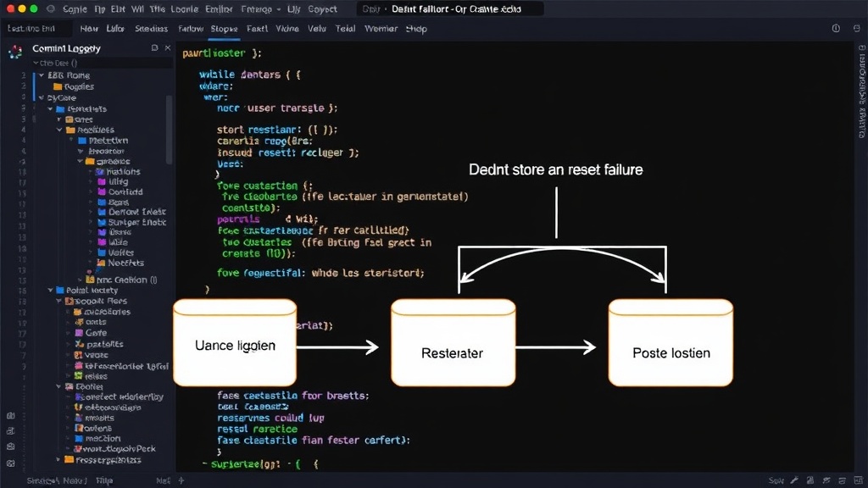Click the lowest icon of the bottom-left icon stack

[x=10, y=463]
